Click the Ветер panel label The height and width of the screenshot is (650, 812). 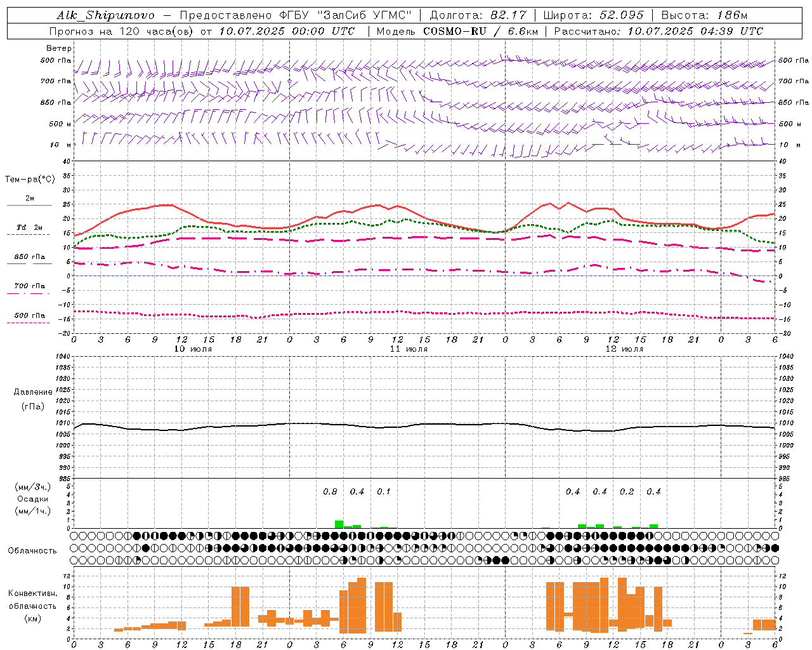tap(59, 48)
